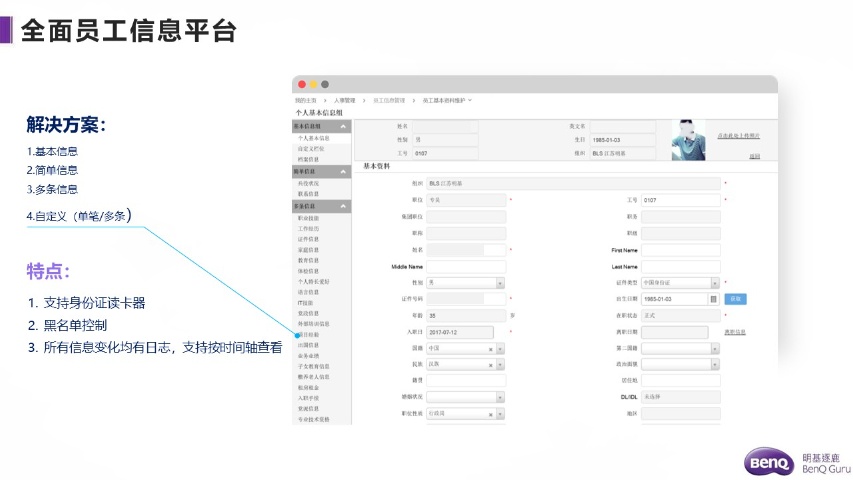Screen dimensions: 853x480
Task: Click the 年龄 field showing 35
Action: (466, 316)
